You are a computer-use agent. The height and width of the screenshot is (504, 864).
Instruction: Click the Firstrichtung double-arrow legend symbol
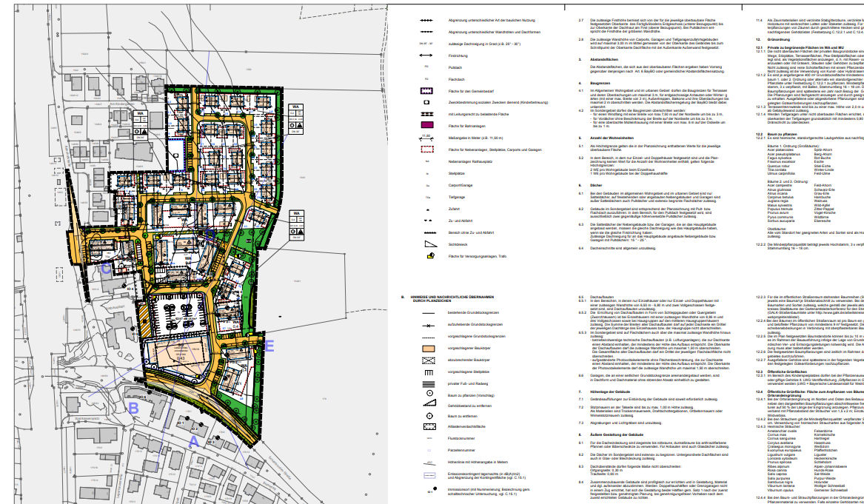click(x=426, y=56)
